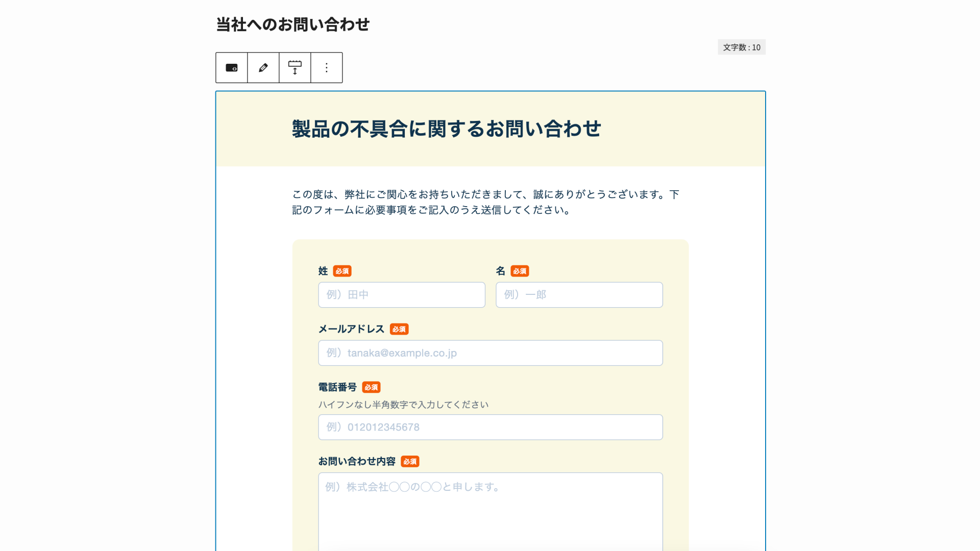Viewport: 980px width, 551px height.
Task: Click the 文字数:10 character count badge
Action: pyautogui.click(x=741, y=47)
